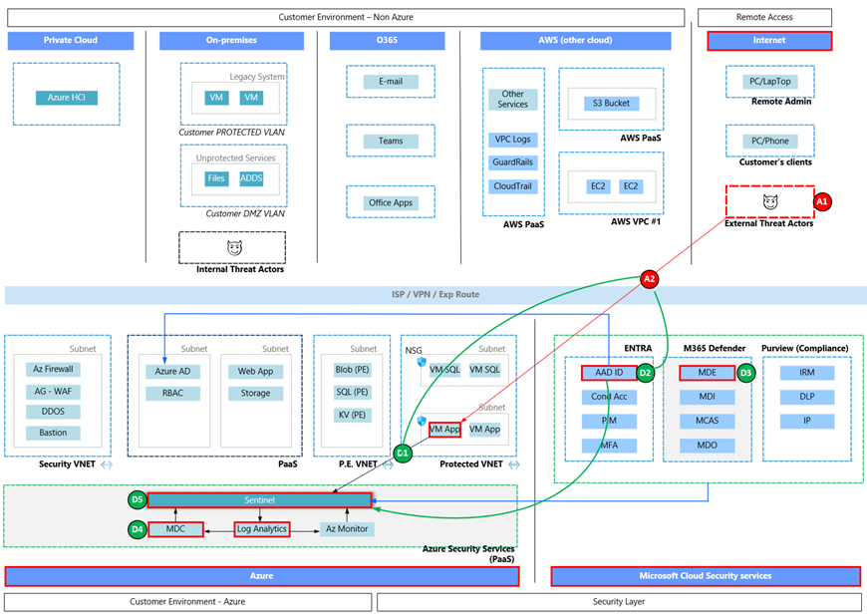Select the Log Analytics box
Viewport: 867px width, 616px height.
[x=262, y=529]
